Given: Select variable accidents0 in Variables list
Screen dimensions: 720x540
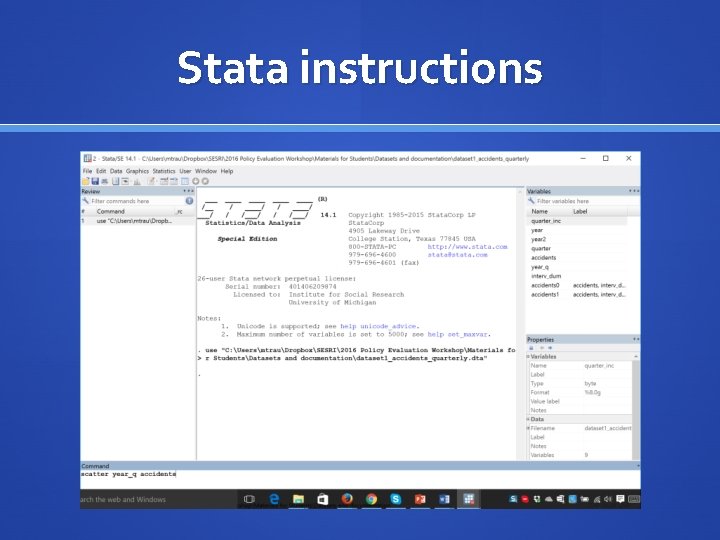Looking at the screenshot, I should 577,285.
